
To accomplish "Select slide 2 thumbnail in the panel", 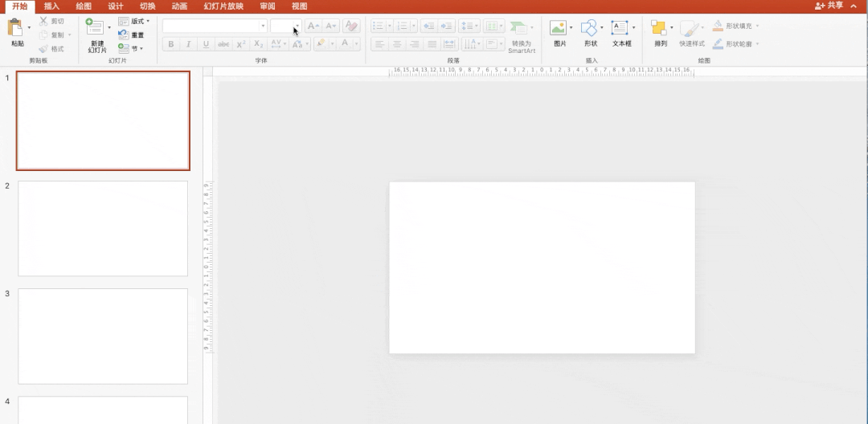I will tap(103, 229).
